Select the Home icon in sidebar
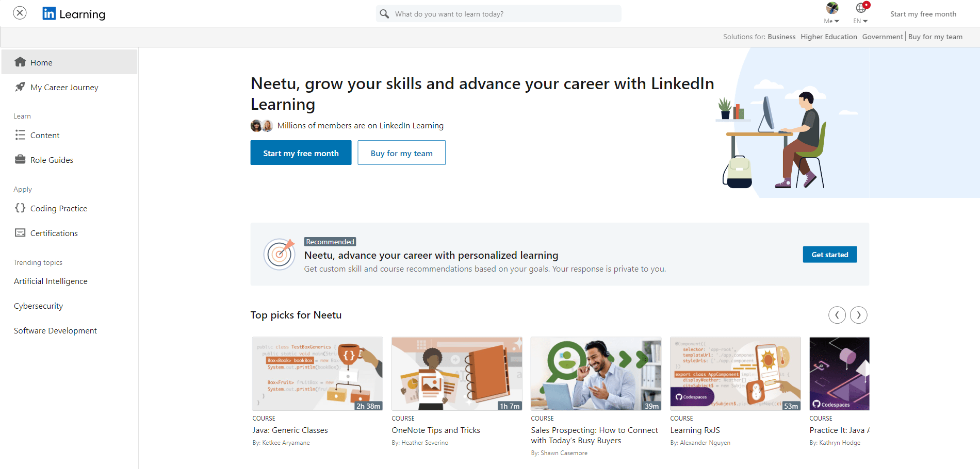The height and width of the screenshot is (469, 980). pyautogui.click(x=20, y=62)
